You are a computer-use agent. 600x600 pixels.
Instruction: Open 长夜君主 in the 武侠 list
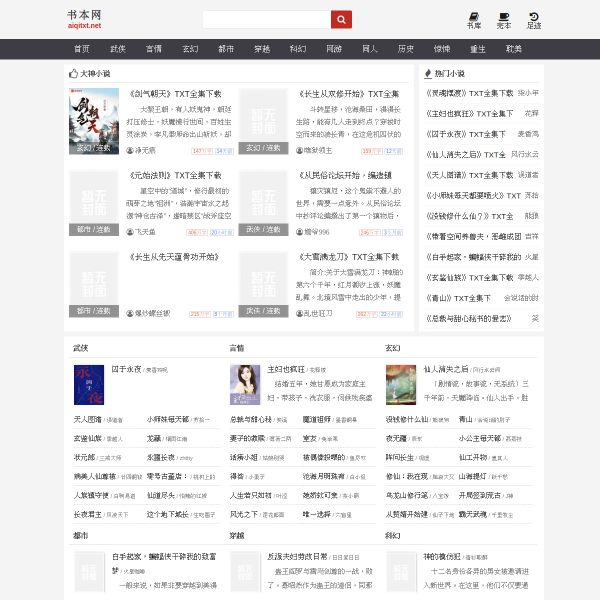[88, 514]
